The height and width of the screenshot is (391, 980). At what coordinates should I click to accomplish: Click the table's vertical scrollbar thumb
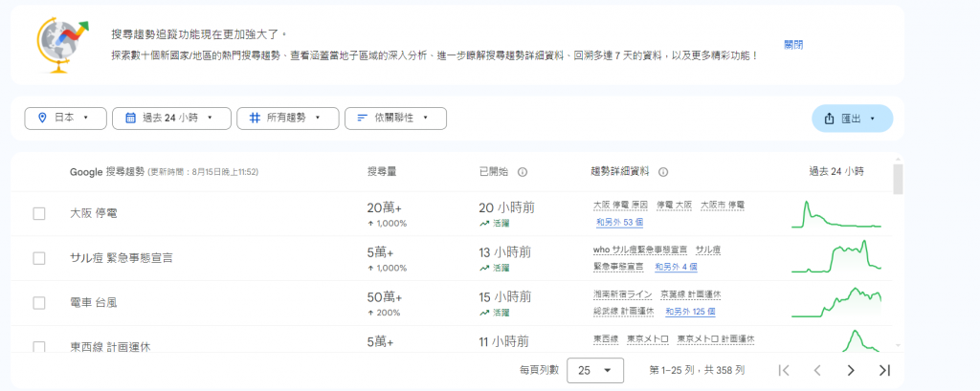898,180
